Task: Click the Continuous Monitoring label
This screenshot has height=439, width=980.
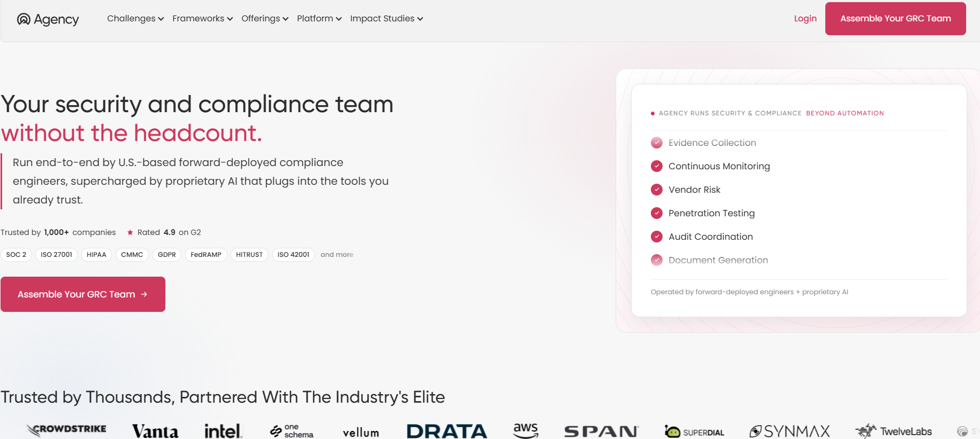Action: click(x=719, y=166)
